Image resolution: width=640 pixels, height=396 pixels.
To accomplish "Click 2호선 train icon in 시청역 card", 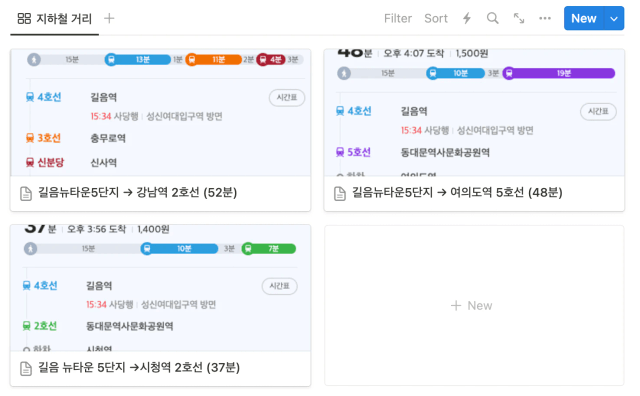I will pyautogui.click(x=26, y=326).
